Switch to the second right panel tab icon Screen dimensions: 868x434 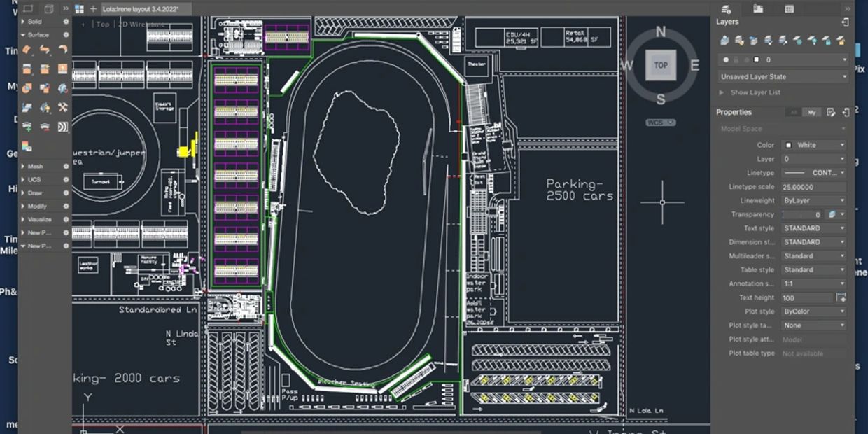point(758,8)
